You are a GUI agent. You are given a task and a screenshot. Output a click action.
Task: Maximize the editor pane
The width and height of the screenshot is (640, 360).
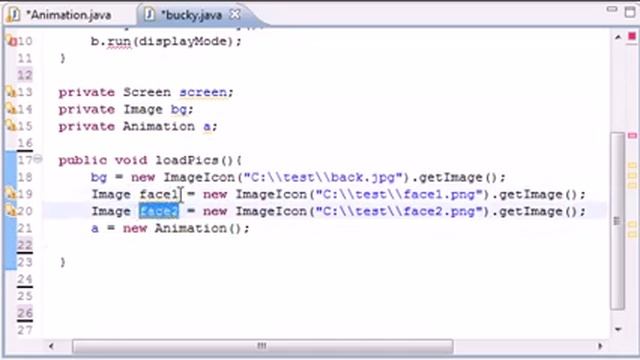tap(631, 11)
